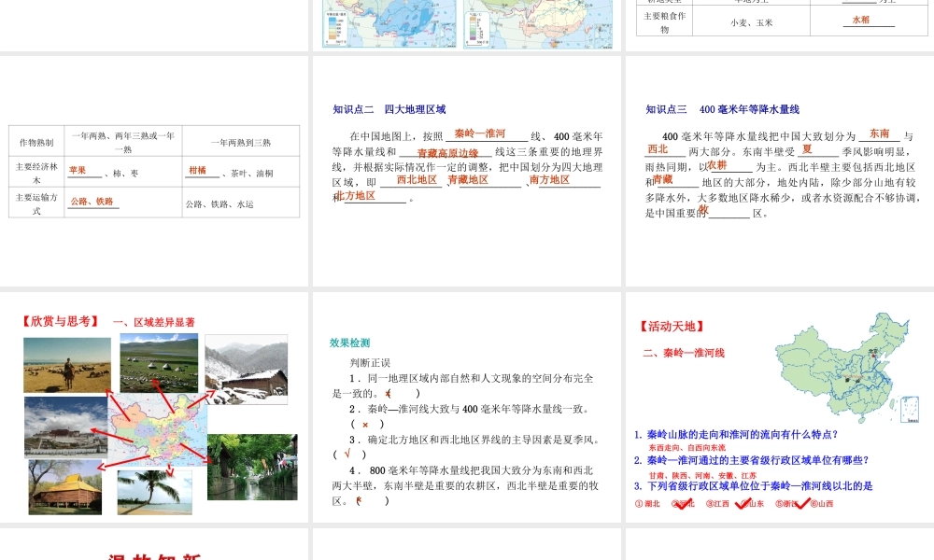
Task: Open the snow-covered cabin photo
Action: click(x=246, y=369)
